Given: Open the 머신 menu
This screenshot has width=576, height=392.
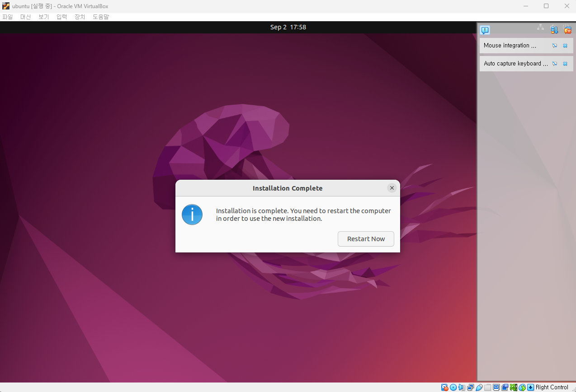Looking at the screenshot, I should [25, 17].
